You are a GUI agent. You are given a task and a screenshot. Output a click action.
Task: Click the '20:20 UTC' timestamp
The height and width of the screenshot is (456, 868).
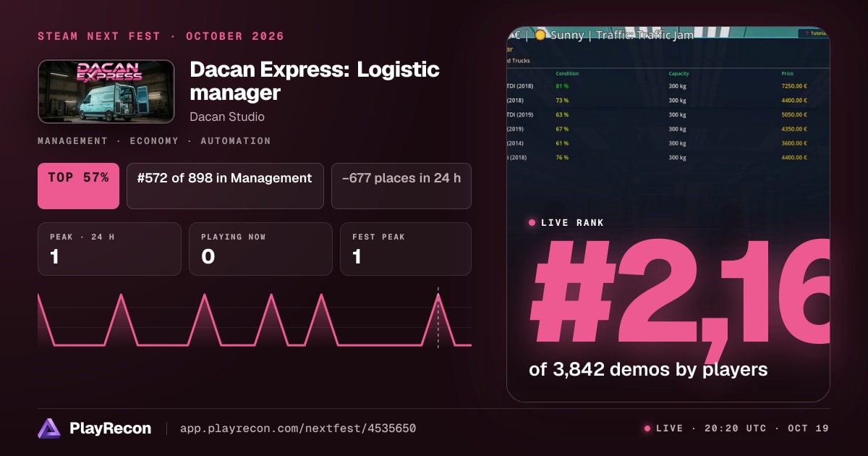tap(736, 428)
